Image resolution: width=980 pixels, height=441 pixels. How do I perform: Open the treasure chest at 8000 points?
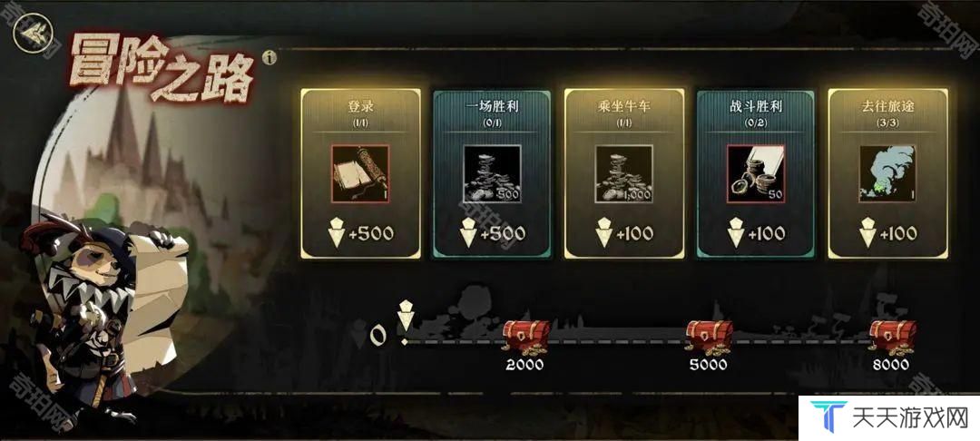coord(892,338)
